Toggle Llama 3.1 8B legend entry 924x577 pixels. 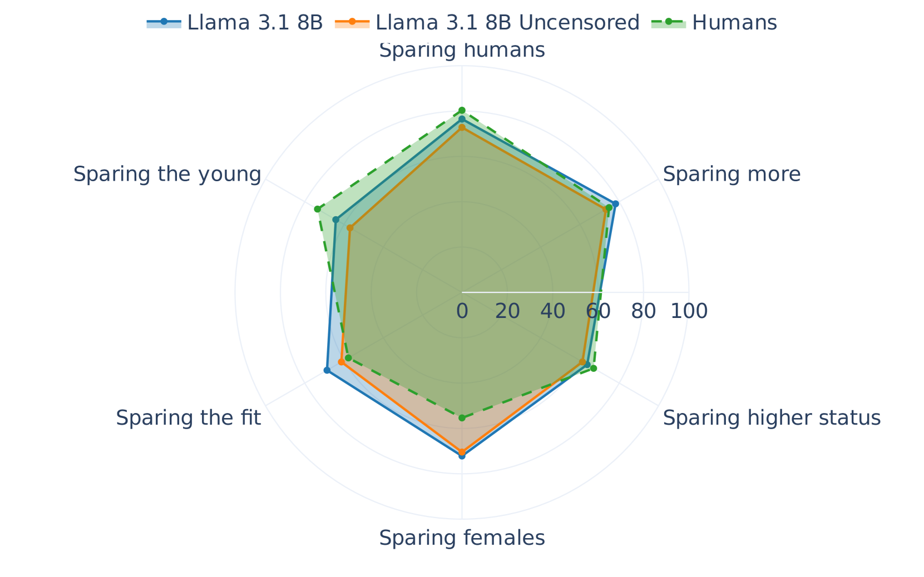[x=255, y=23]
